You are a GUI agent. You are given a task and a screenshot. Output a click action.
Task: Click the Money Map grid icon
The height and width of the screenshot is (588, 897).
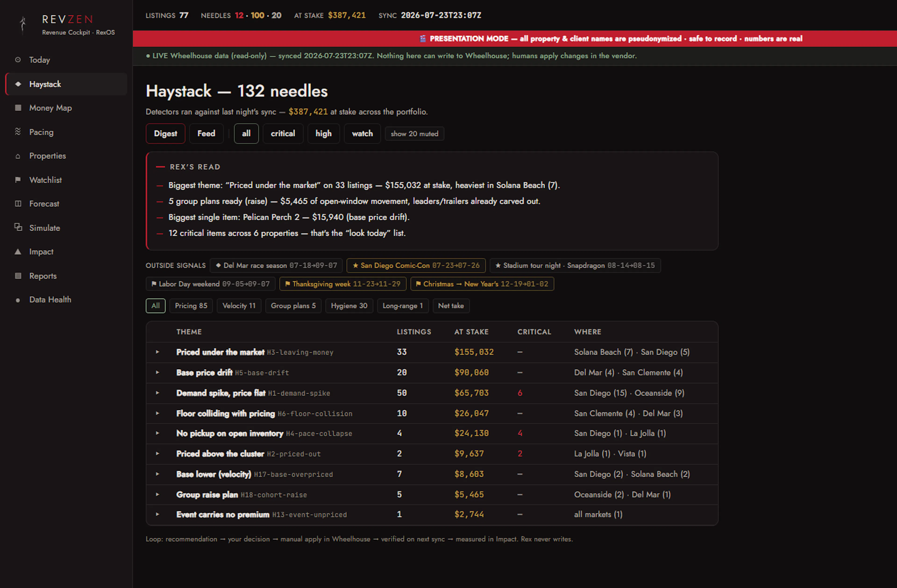click(18, 108)
